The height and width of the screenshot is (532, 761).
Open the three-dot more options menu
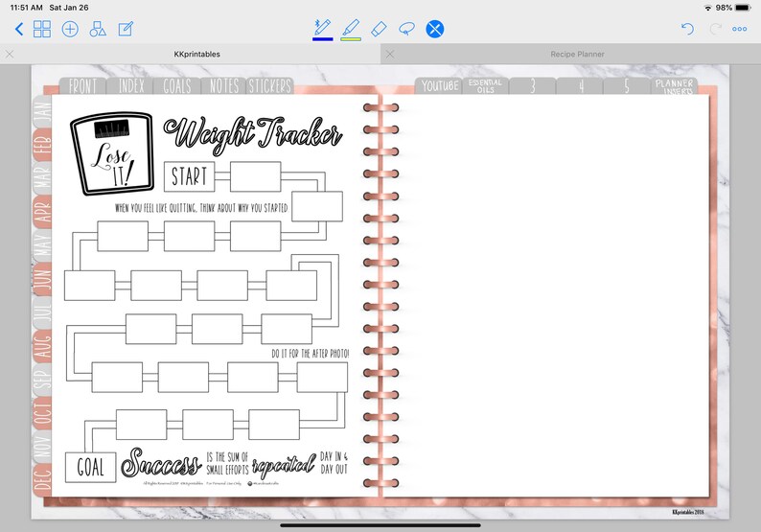(x=740, y=29)
